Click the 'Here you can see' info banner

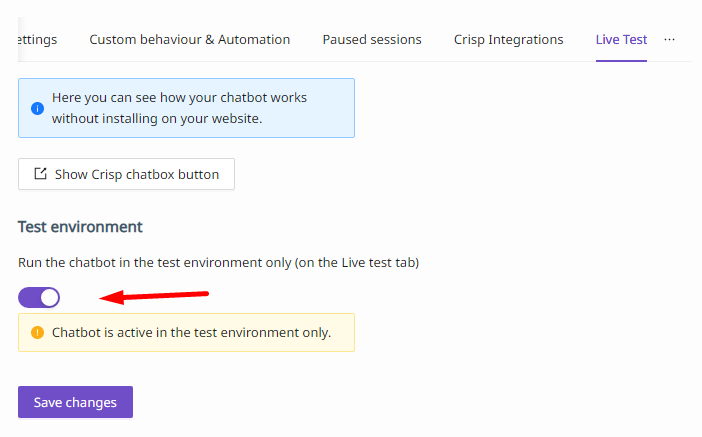[x=186, y=108]
